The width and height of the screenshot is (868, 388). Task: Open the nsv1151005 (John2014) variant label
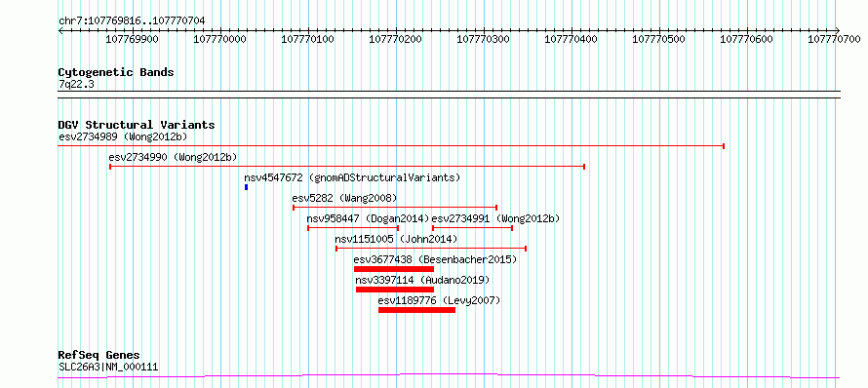[396, 239]
